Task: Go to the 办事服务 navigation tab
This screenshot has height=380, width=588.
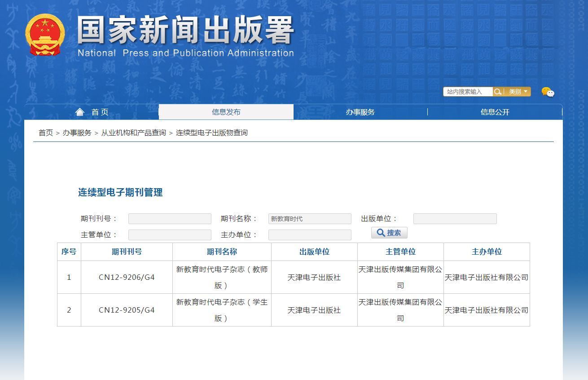Action: pos(360,112)
